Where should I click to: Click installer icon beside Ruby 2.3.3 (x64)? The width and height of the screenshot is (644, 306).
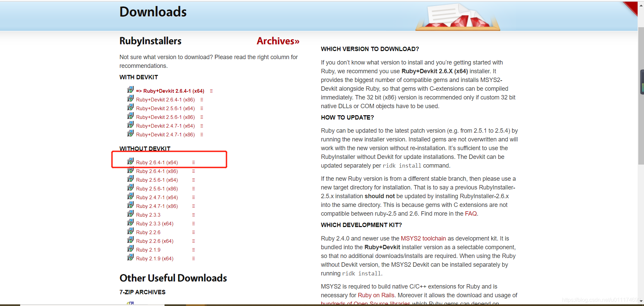130,222
